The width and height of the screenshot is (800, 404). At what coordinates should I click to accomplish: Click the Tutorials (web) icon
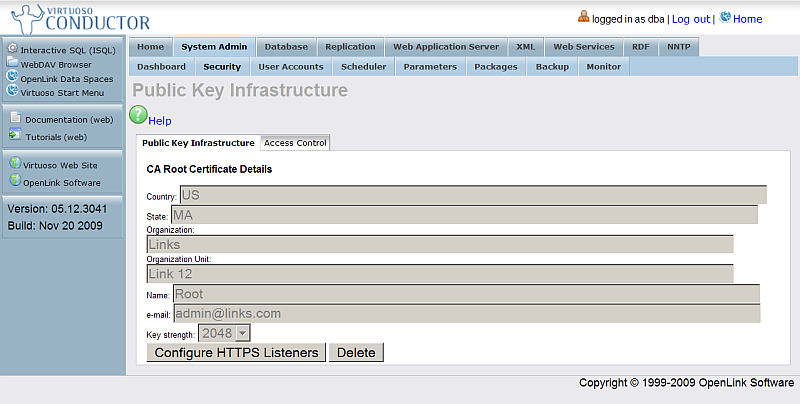15,135
